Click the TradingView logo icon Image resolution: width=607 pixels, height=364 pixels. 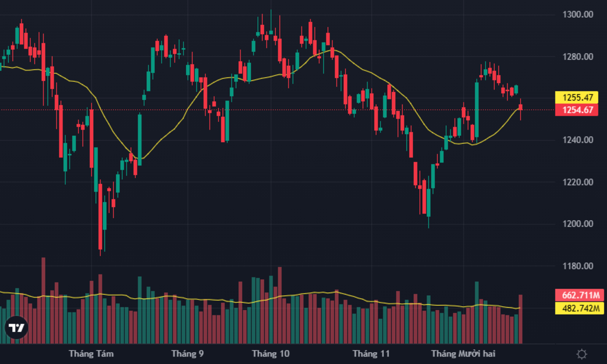tap(16, 328)
